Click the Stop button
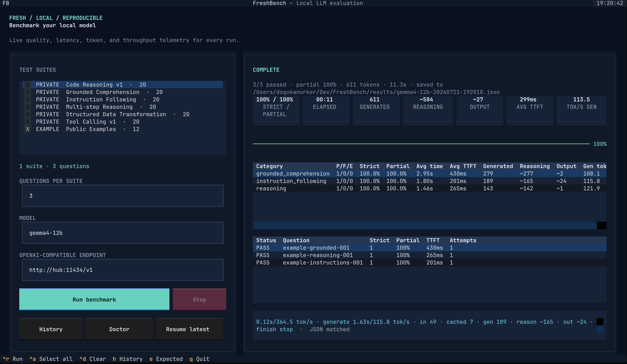Screen dimensions: 627x364 199,299
